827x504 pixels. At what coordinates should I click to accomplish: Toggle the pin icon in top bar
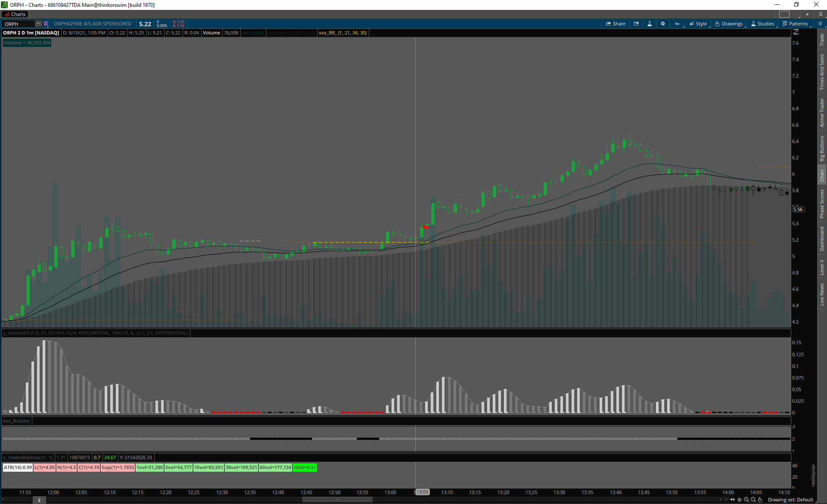pyautogui.click(x=807, y=14)
